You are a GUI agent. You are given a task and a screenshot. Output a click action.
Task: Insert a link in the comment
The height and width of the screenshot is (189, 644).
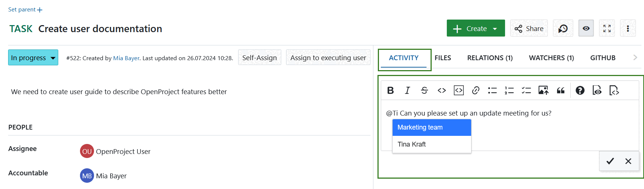pyautogui.click(x=476, y=90)
